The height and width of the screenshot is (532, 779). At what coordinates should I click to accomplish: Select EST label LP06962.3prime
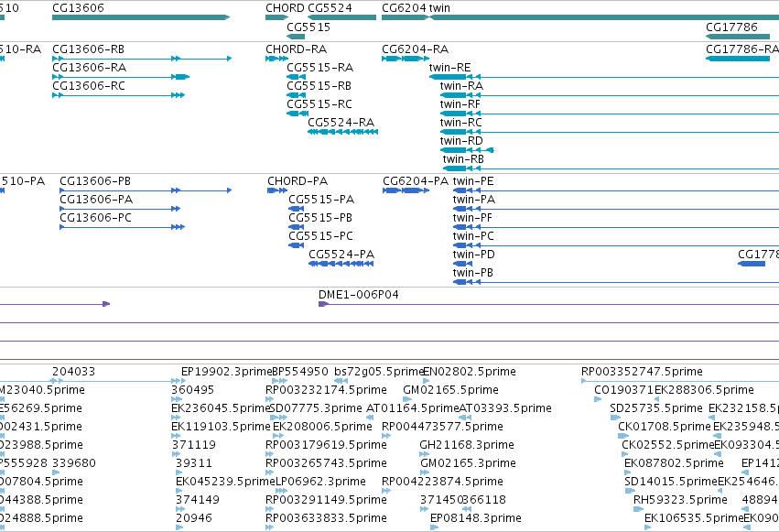(x=320, y=483)
